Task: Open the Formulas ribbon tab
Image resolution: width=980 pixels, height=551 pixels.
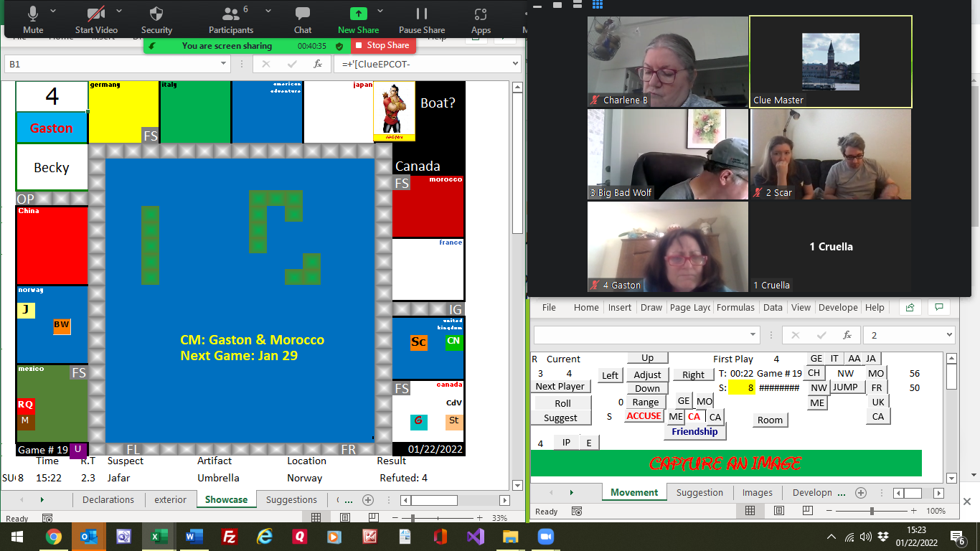Action: click(735, 307)
